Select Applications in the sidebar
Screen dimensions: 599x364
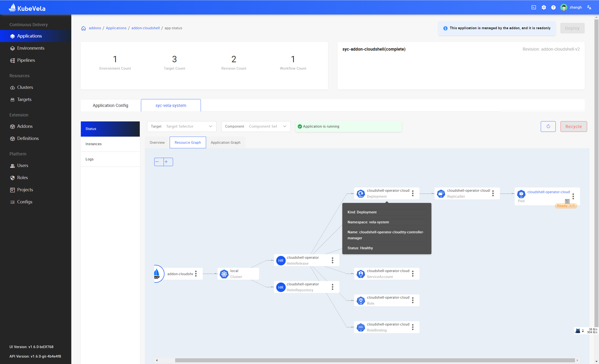[29, 36]
